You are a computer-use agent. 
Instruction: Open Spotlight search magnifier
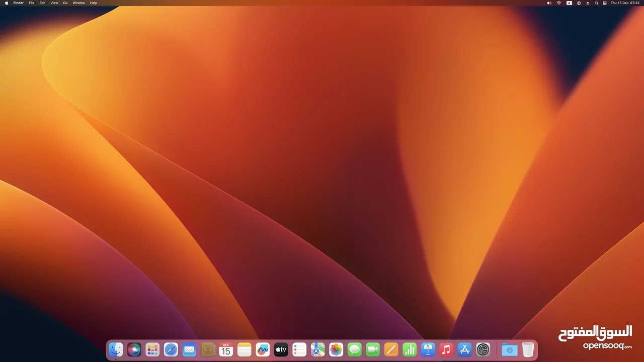click(x=597, y=3)
